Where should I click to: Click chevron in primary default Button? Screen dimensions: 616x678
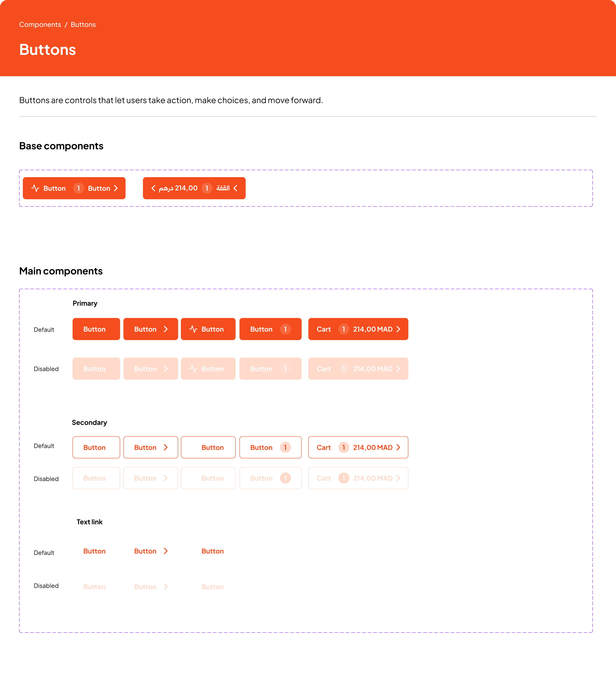coord(166,329)
